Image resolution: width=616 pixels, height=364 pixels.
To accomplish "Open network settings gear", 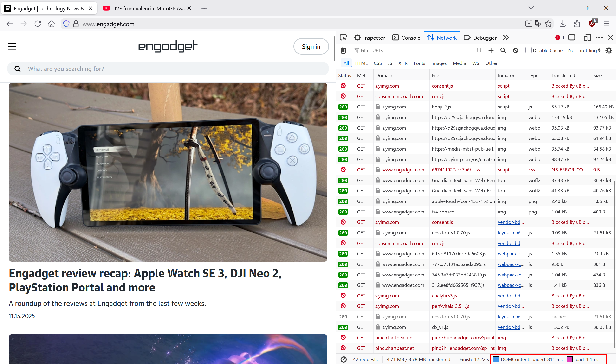I will click(x=609, y=50).
